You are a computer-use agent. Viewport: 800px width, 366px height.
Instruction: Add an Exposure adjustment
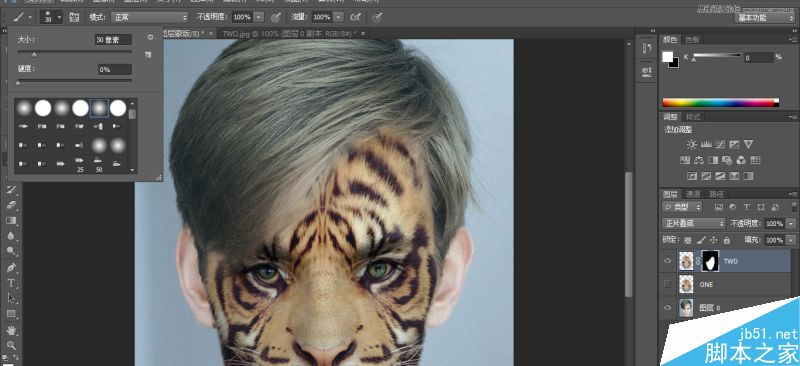(734, 144)
